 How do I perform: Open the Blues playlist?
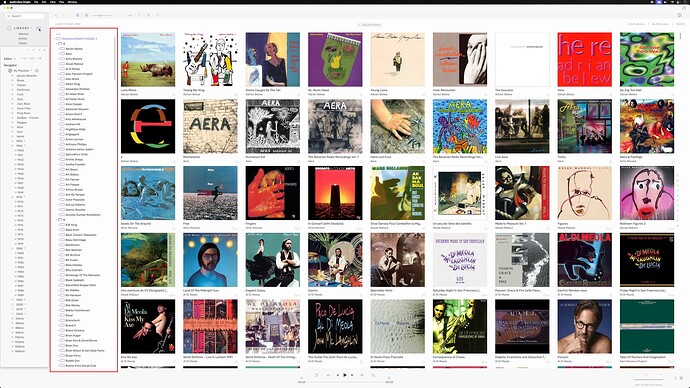click(x=20, y=81)
